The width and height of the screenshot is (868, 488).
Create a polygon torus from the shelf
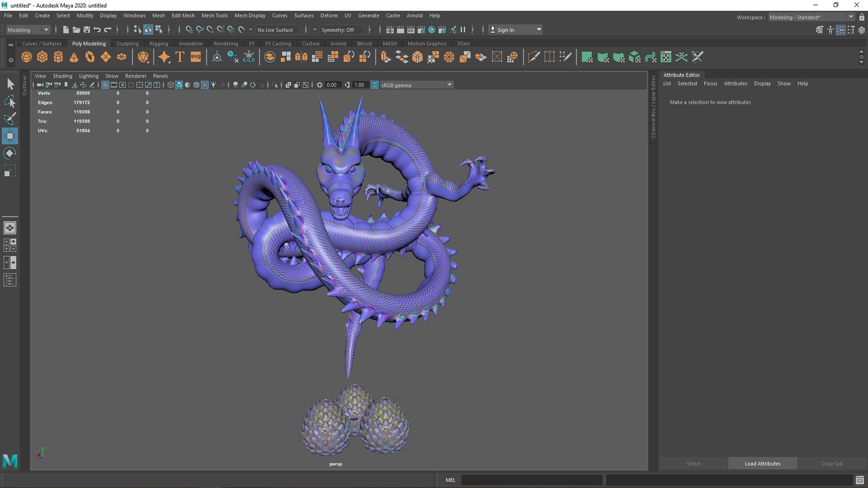point(90,57)
